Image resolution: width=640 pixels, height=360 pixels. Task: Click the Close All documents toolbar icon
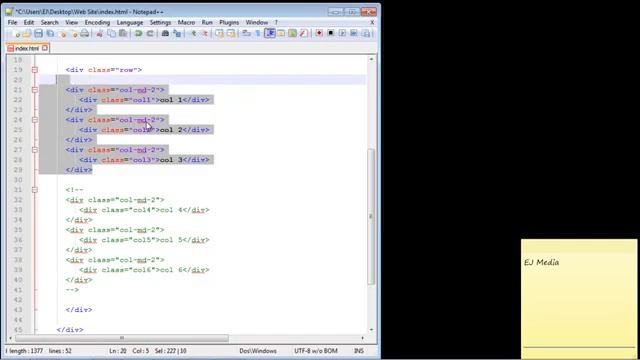(x=73, y=33)
